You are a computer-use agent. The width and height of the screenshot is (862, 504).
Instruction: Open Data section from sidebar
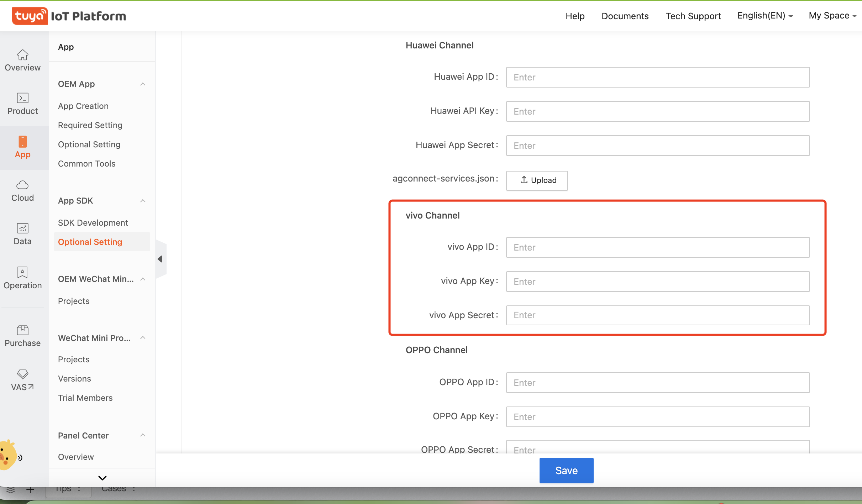22,234
